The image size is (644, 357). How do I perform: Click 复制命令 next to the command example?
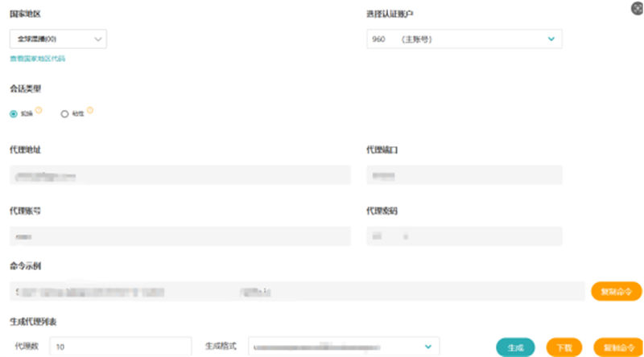tap(617, 291)
